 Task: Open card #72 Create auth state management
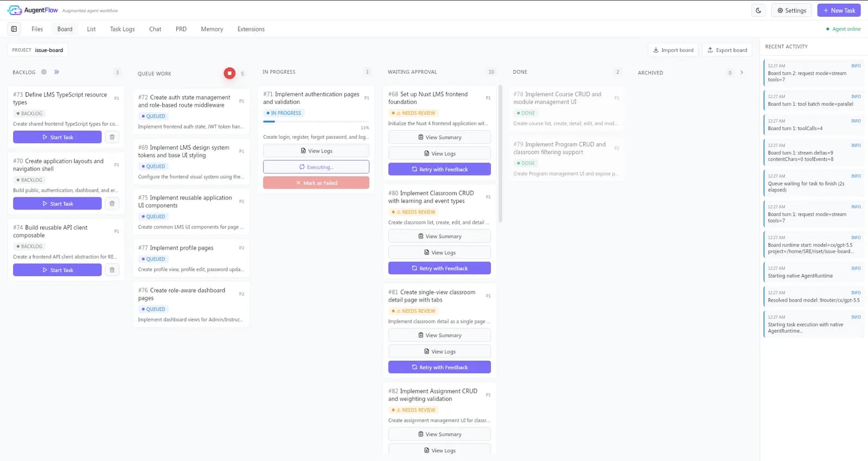click(x=191, y=112)
